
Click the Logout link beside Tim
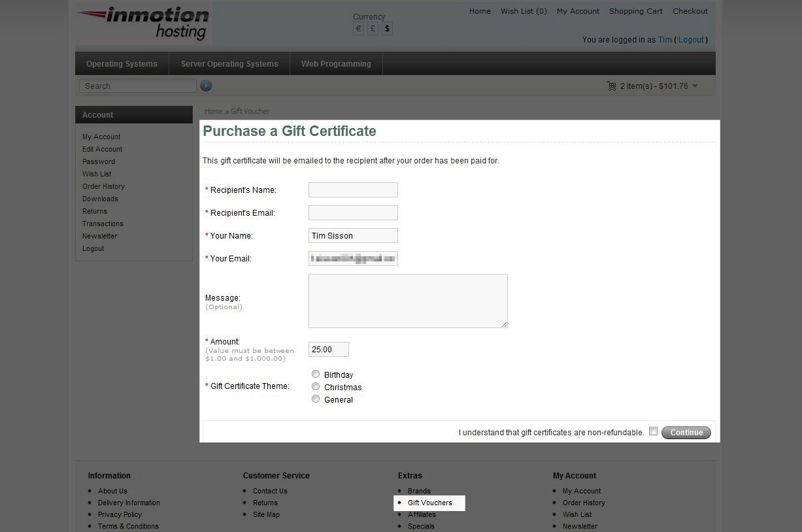(691, 40)
